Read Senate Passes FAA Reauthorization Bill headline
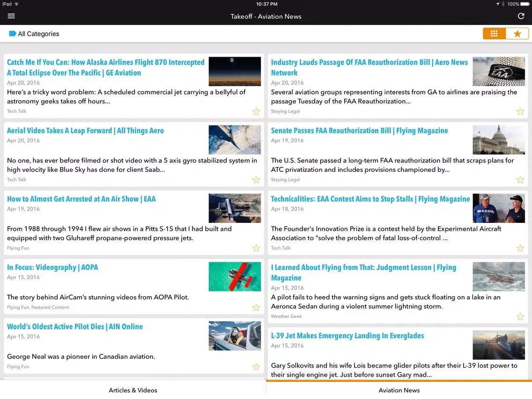Screen dimensions: 532x399 point(359,131)
